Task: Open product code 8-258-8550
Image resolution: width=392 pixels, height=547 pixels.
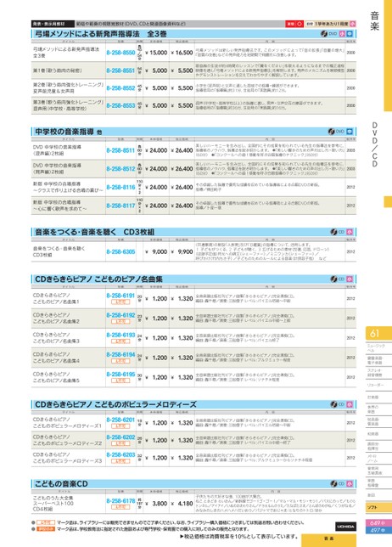Action: 120,53
